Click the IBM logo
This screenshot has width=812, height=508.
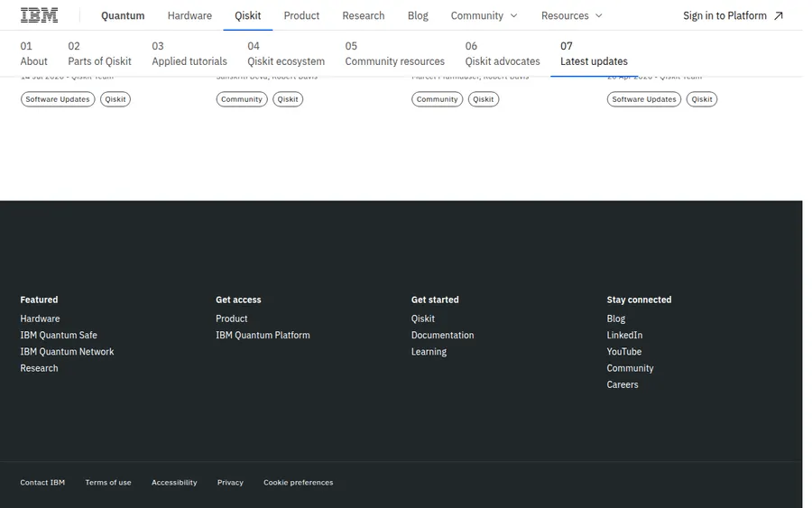coord(39,15)
